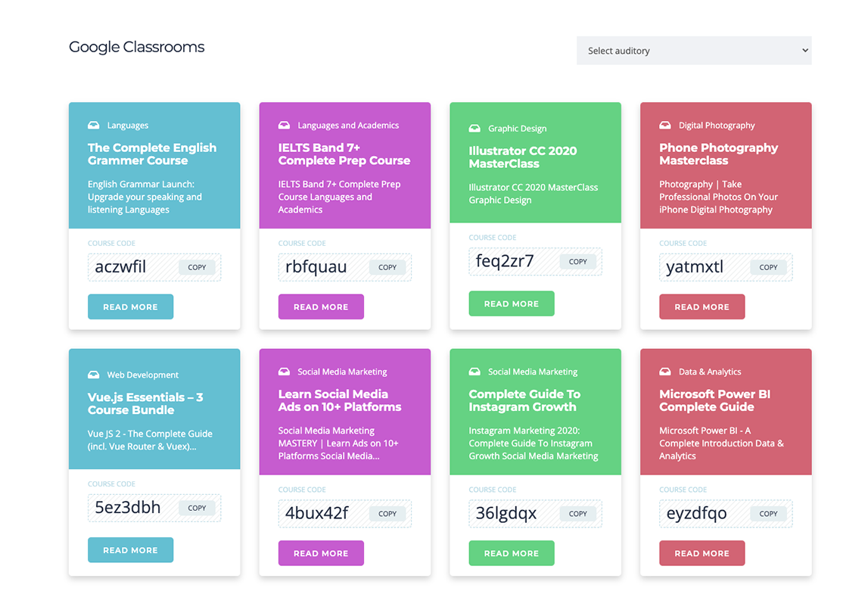Copy the course code rbfquau
The image size is (868, 616).
click(x=387, y=267)
